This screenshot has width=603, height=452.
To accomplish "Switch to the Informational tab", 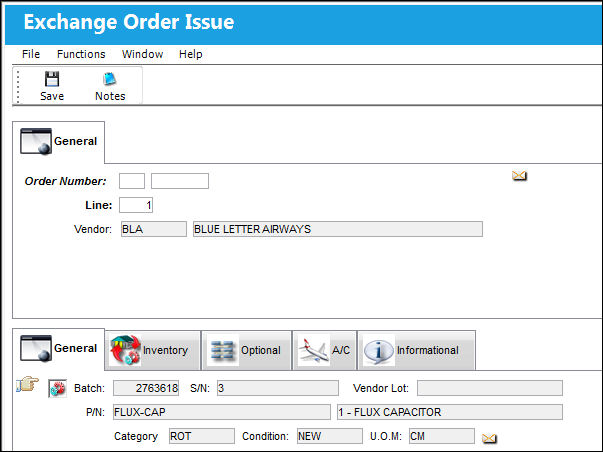I will (x=417, y=350).
